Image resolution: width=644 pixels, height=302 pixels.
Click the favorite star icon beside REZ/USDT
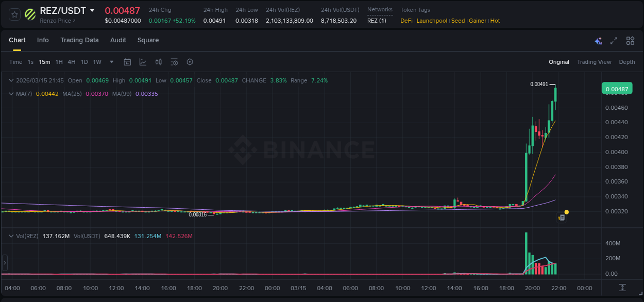click(14, 14)
